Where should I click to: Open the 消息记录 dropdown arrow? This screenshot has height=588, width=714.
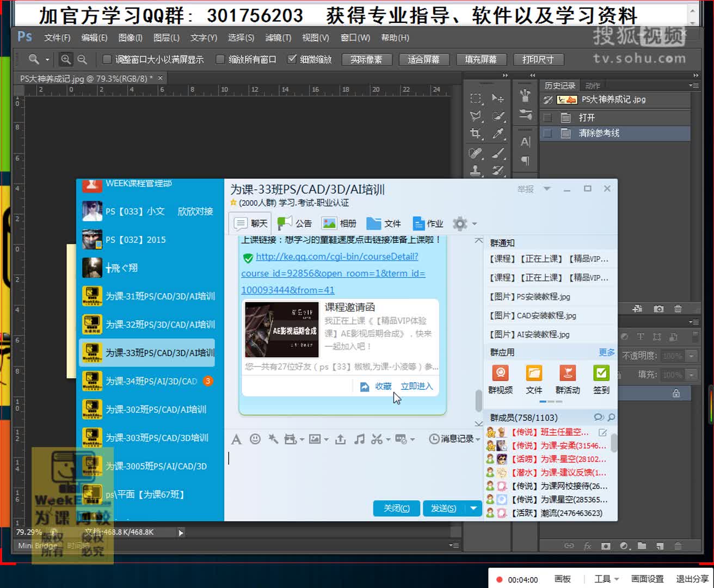(x=478, y=439)
